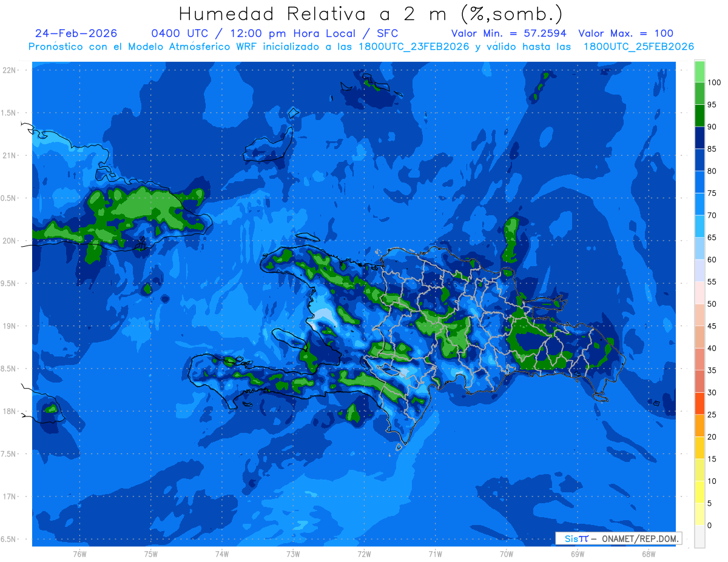Pick the 0–5 pale yellow swatch
The height and width of the screenshot is (562, 728).
click(699, 514)
